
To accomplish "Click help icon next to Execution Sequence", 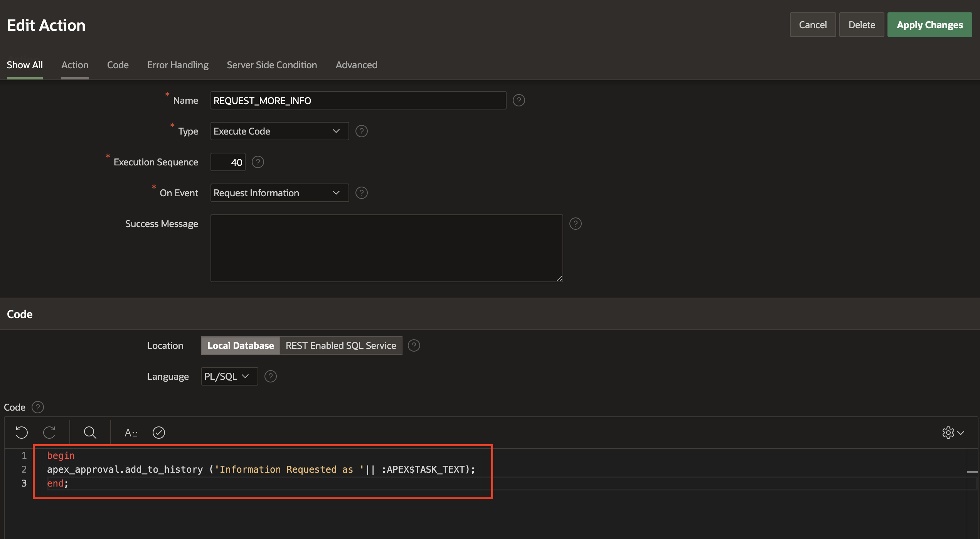I will 258,162.
